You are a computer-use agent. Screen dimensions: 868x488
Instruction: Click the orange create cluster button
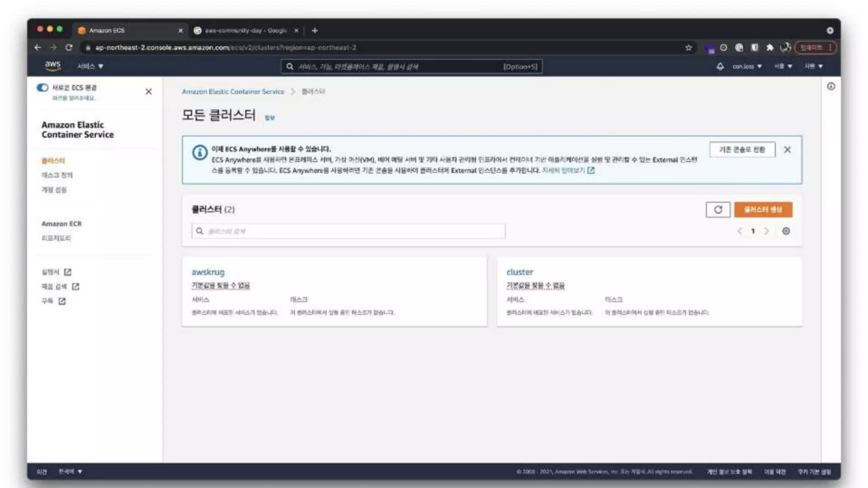[763, 210]
